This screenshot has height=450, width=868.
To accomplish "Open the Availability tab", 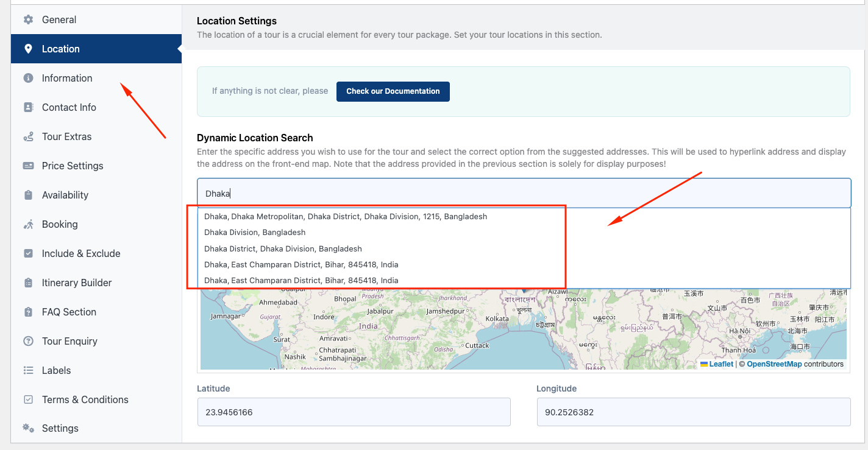I will point(65,195).
